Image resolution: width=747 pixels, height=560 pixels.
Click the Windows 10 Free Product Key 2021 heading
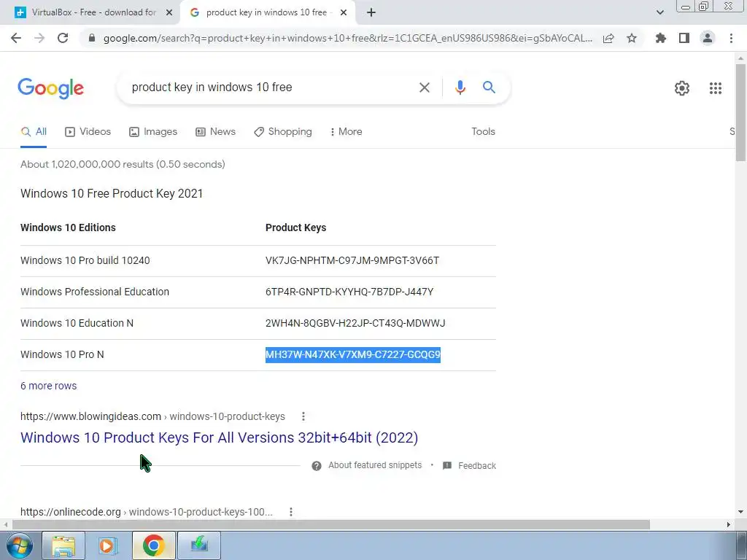[112, 194]
